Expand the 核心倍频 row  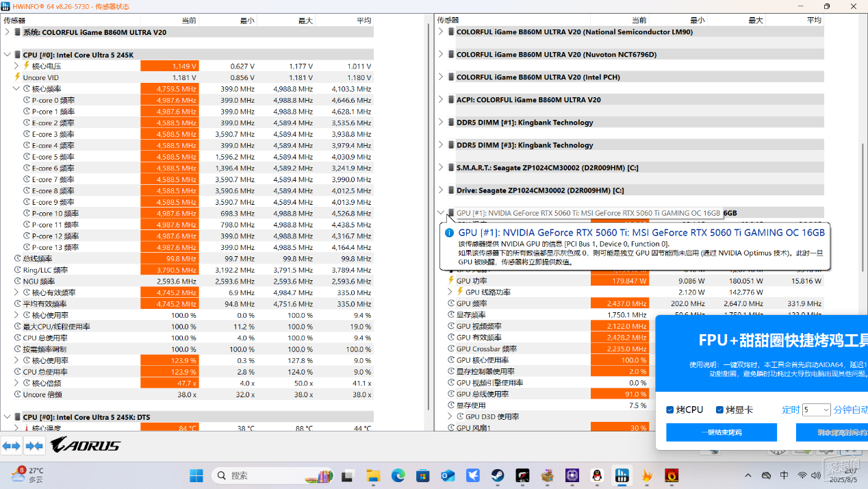pyautogui.click(x=17, y=383)
